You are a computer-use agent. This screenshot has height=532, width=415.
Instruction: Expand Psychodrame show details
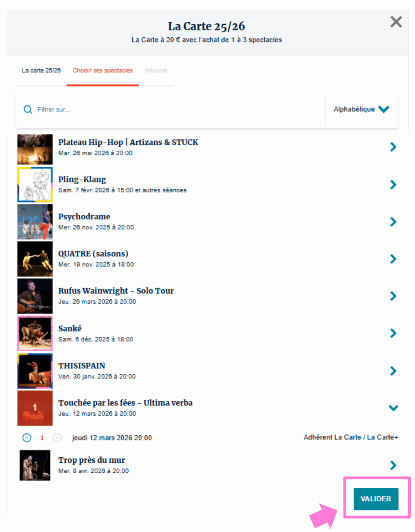[x=393, y=222]
